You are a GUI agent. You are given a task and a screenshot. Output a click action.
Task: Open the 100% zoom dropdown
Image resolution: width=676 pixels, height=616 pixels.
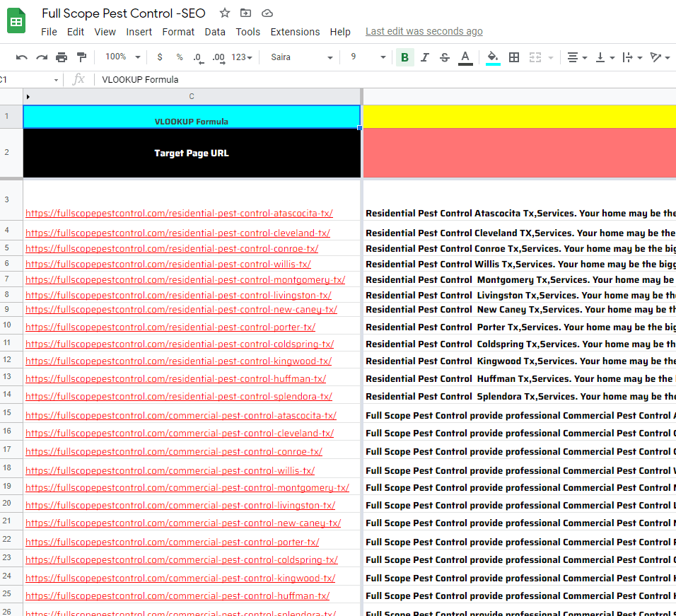[123, 57]
